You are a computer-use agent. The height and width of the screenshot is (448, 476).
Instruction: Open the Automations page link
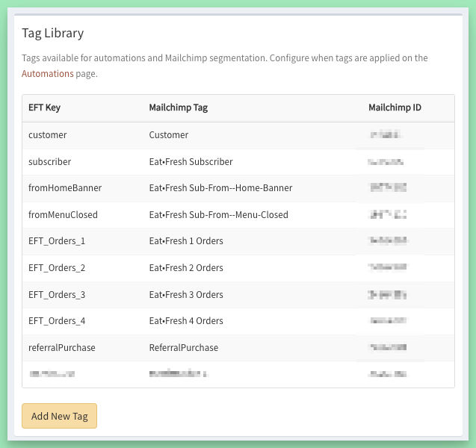pos(47,74)
